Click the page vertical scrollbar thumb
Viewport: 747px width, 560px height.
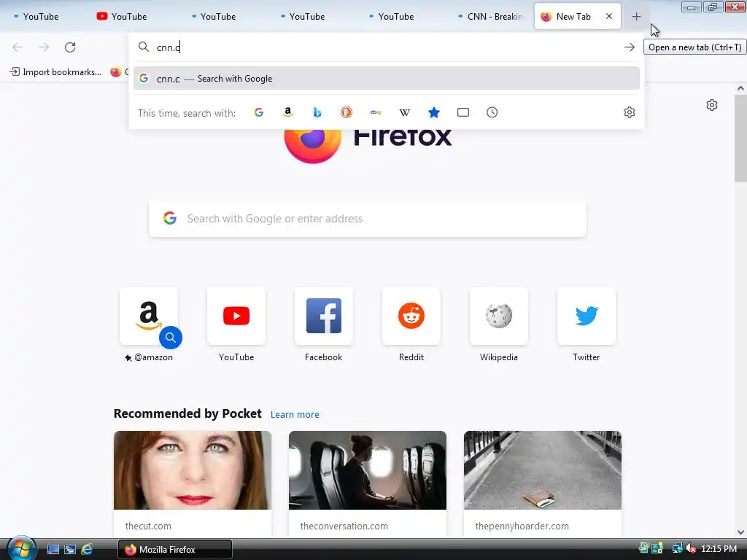pos(740,138)
